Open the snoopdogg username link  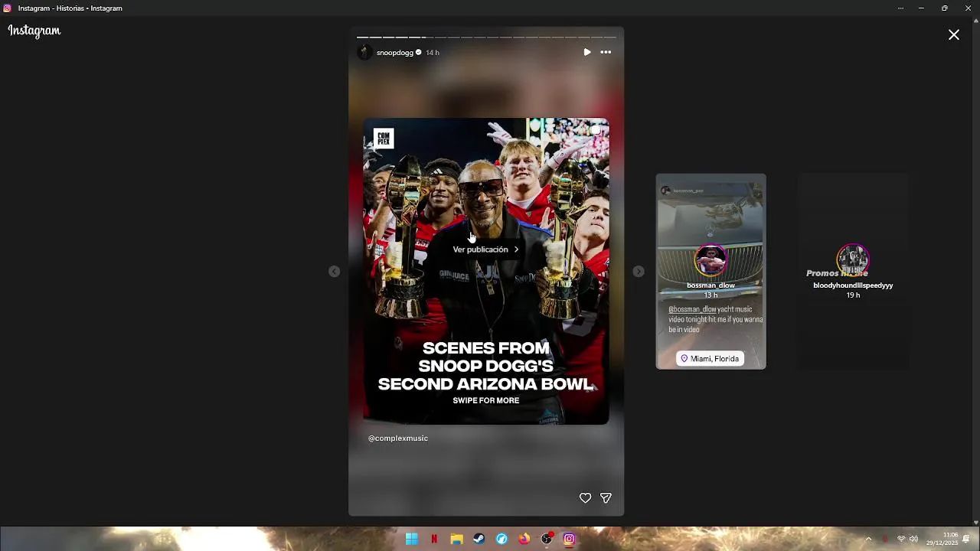tap(394, 53)
